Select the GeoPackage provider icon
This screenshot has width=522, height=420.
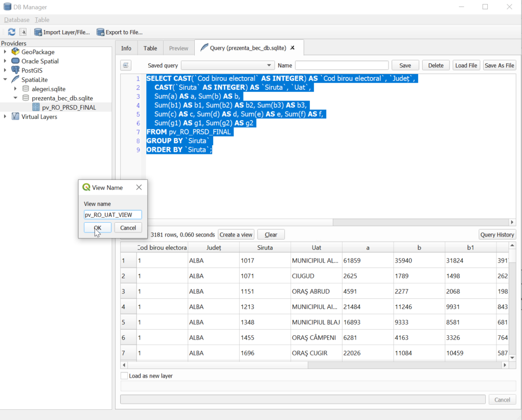click(15, 51)
